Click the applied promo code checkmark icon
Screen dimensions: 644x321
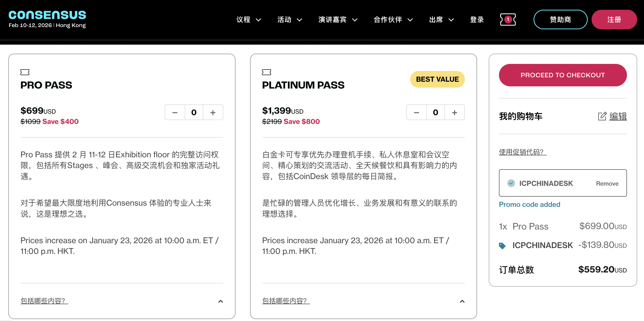pos(511,183)
